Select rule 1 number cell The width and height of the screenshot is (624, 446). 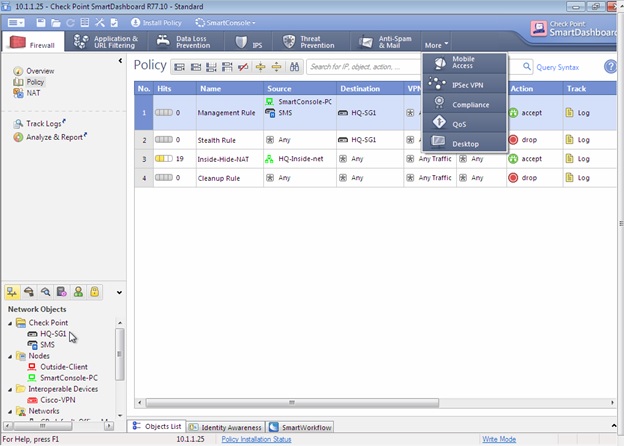click(144, 113)
